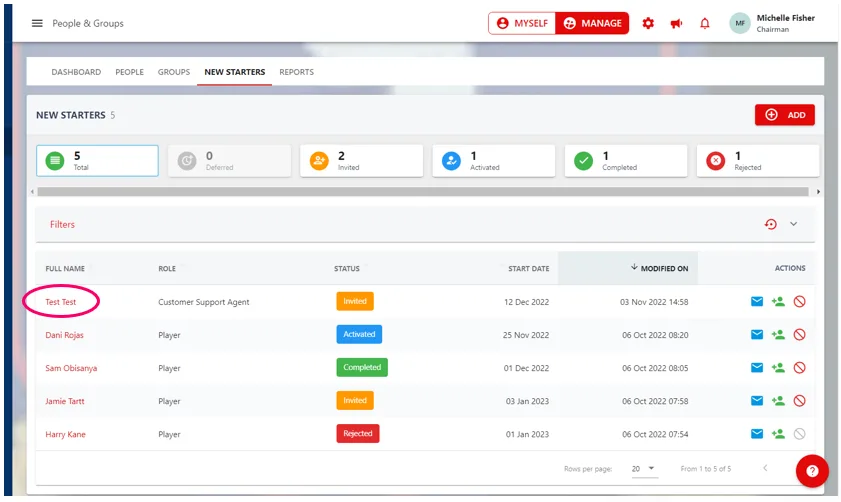Viewport: 841px width, 502px height.
Task: Go to the GROUPS tab
Action: [x=174, y=72]
